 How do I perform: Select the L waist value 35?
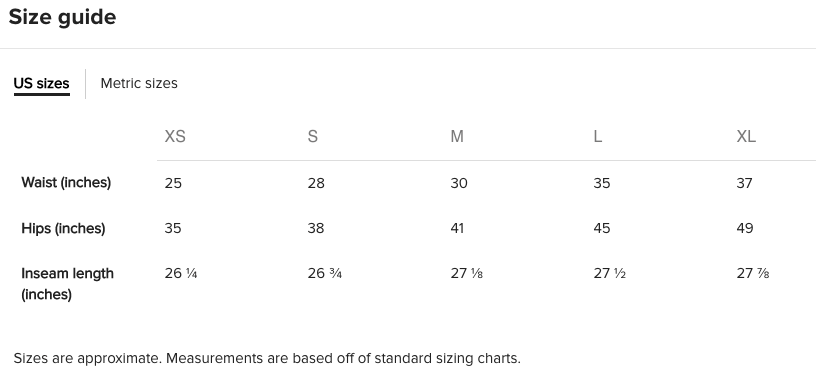[602, 183]
